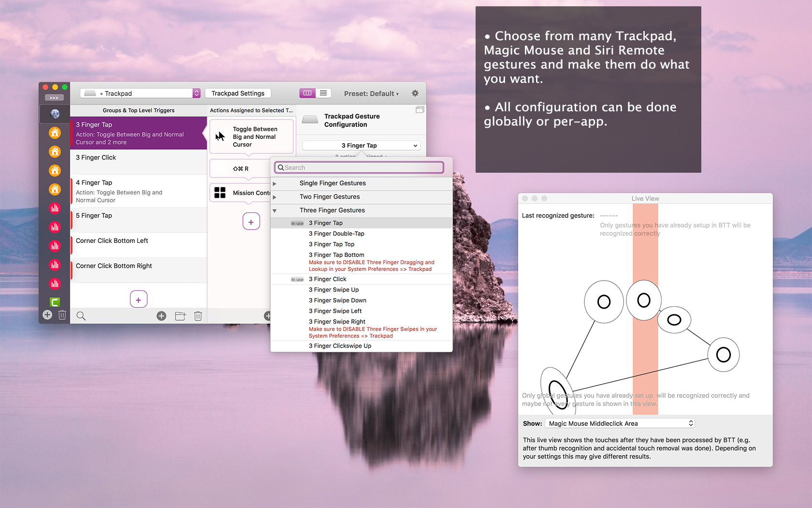812x508 pixels.
Task: Open the Preset: Default menu
Action: [x=371, y=94]
